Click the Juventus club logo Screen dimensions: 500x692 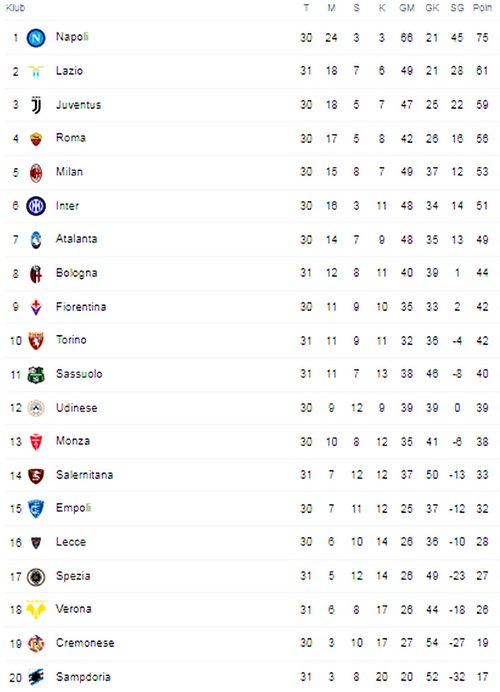36,105
